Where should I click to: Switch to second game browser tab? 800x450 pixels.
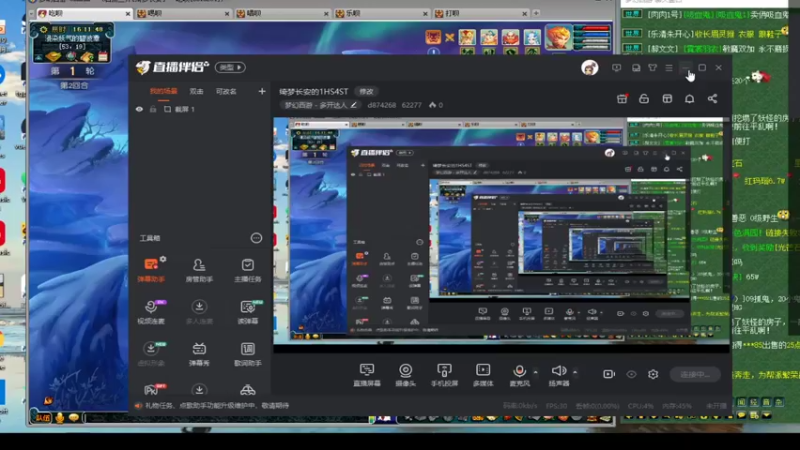click(182, 13)
